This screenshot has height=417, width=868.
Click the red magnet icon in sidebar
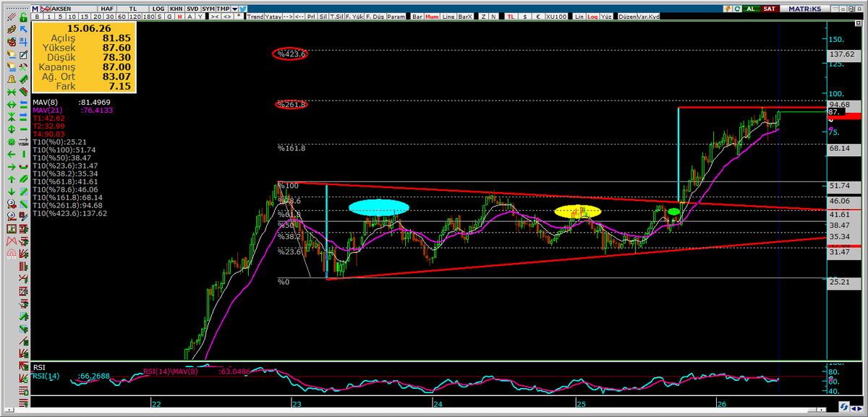[12, 254]
